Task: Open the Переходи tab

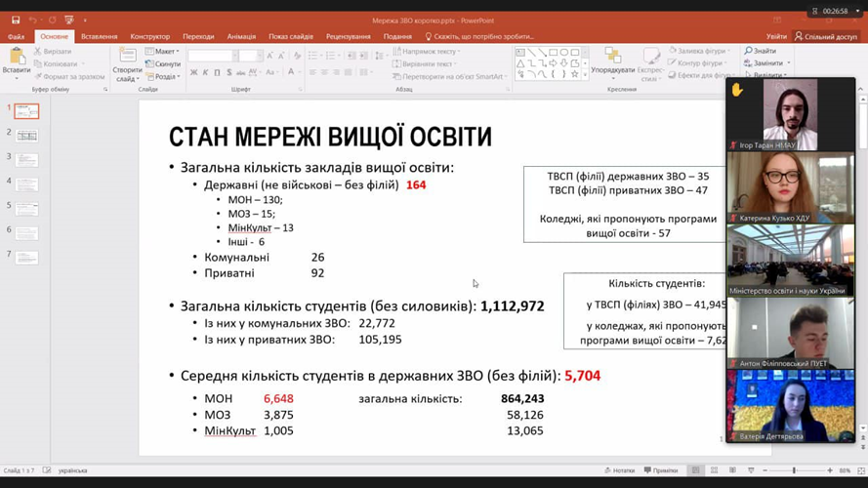Action: pos(198,36)
